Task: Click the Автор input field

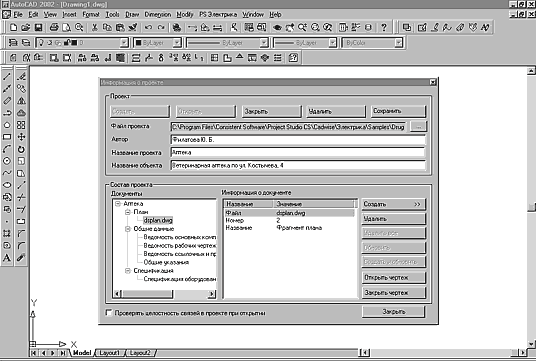Action: (298, 140)
